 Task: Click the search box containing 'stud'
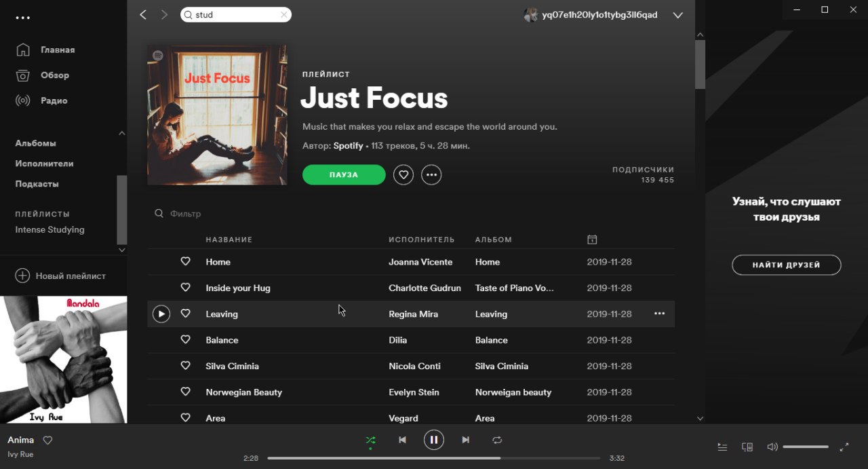point(236,15)
